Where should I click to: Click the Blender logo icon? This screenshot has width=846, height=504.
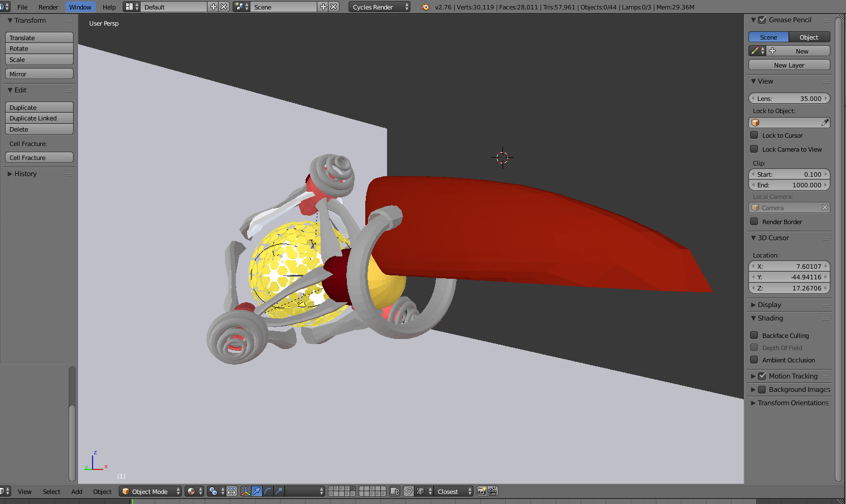click(x=425, y=7)
